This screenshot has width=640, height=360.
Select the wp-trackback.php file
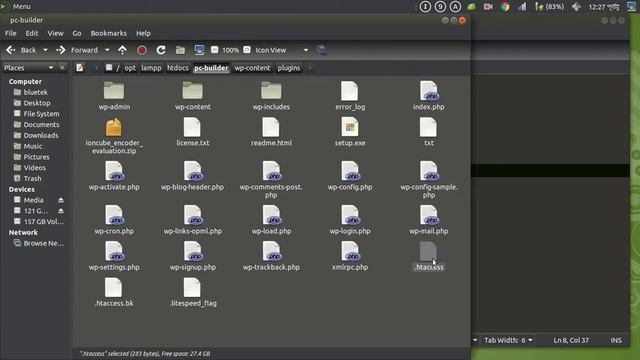click(x=271, y=256)
